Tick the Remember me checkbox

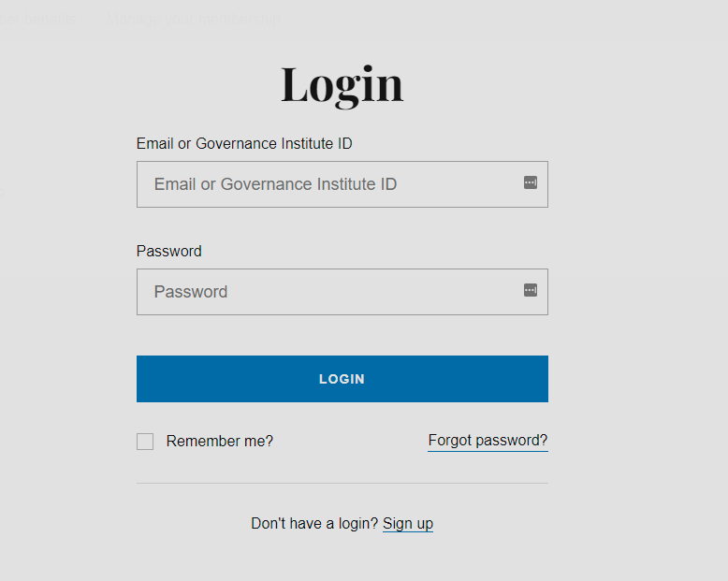(145, 442)
